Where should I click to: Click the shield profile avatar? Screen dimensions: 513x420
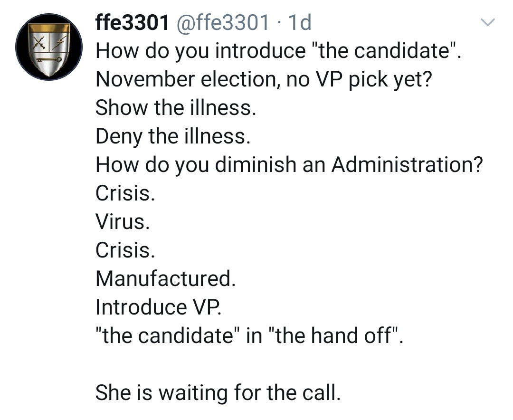49,47
